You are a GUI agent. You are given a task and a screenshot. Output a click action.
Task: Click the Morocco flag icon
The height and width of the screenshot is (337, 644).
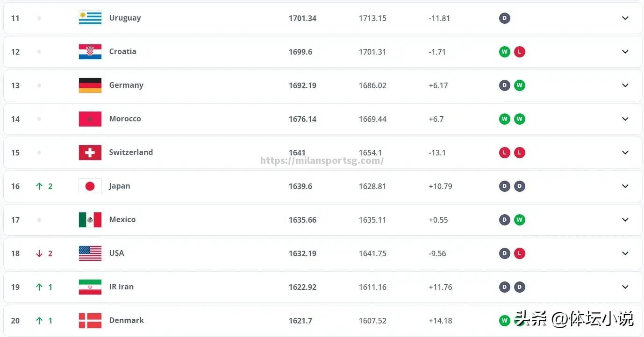90,119
